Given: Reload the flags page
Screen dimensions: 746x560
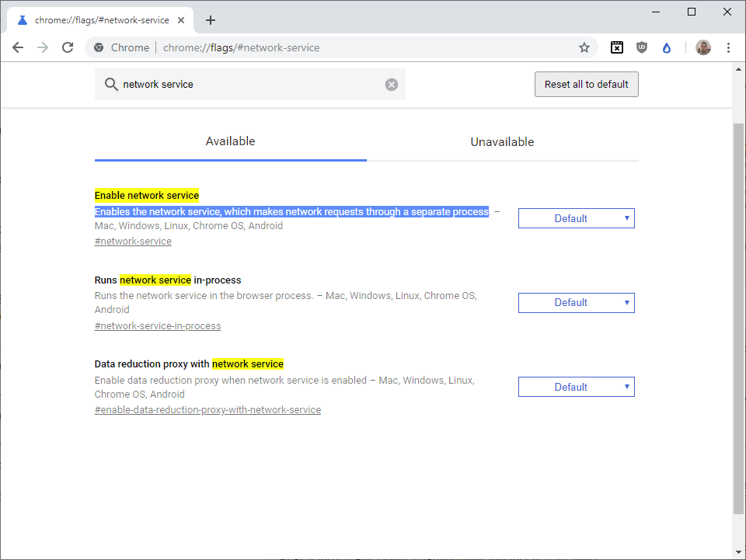Looking at the screenshot, I should [68, 47].
